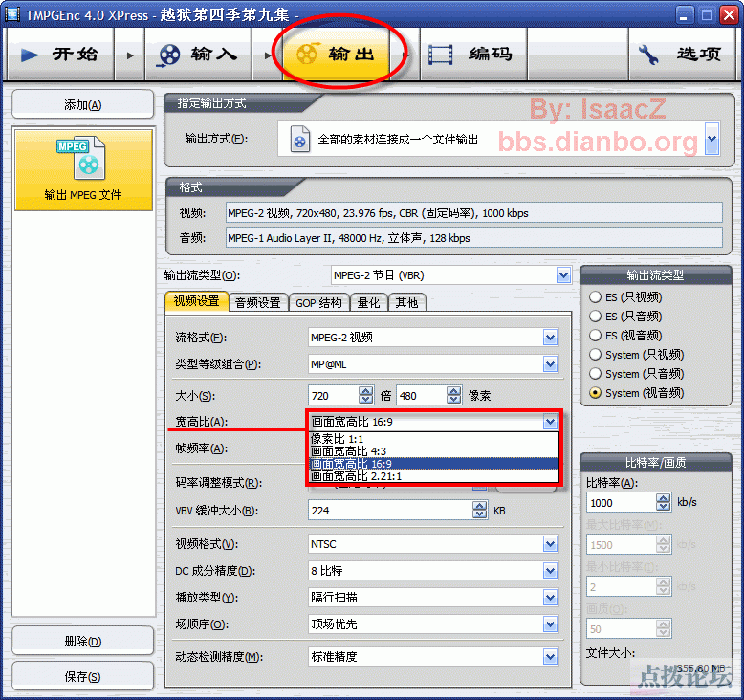
Task: Open the GOP 结构 tab
Action: click(x=318, y=303)
